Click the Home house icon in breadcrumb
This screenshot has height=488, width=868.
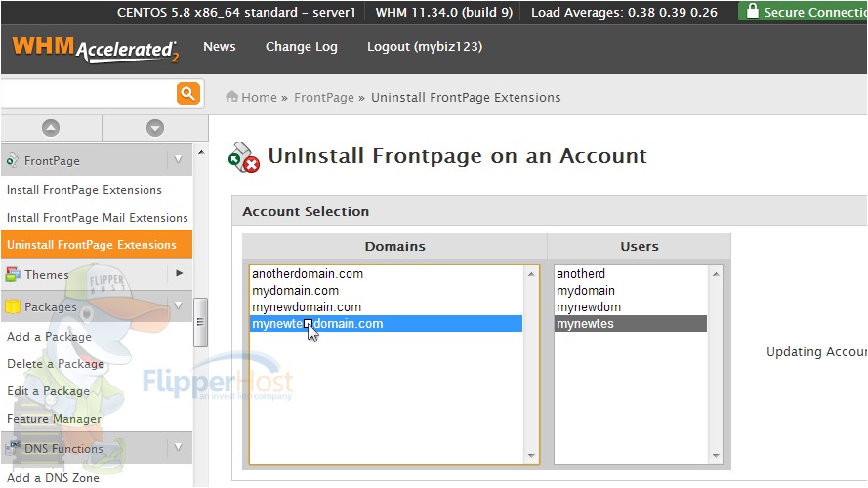[232, 97]
